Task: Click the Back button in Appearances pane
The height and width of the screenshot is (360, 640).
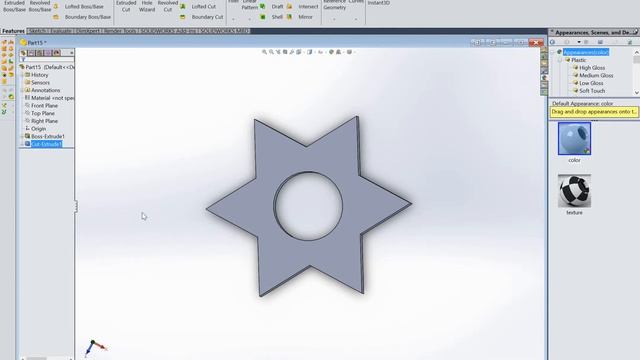Action: click(553, 42)
